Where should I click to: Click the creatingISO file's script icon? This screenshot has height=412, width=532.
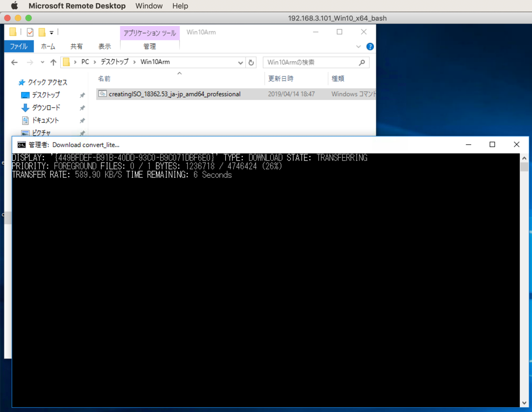[103, 94]
